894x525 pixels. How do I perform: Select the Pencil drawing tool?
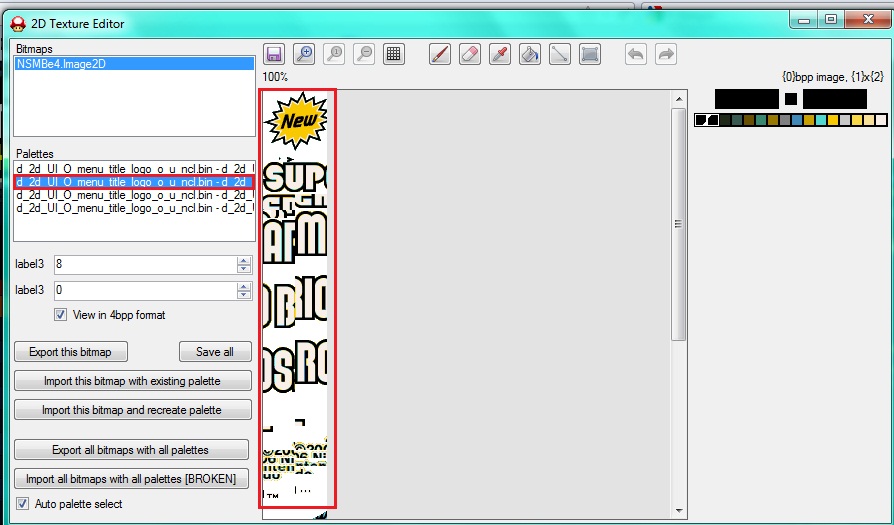click(440, 54)
